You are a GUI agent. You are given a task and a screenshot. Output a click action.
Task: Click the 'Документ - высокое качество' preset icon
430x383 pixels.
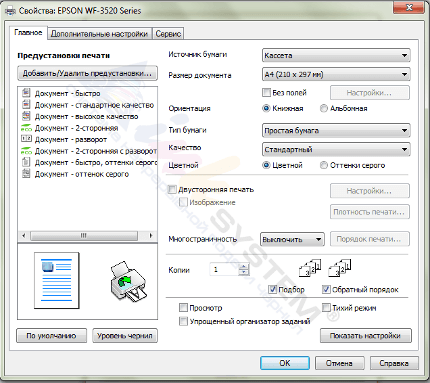pos(26,116)
